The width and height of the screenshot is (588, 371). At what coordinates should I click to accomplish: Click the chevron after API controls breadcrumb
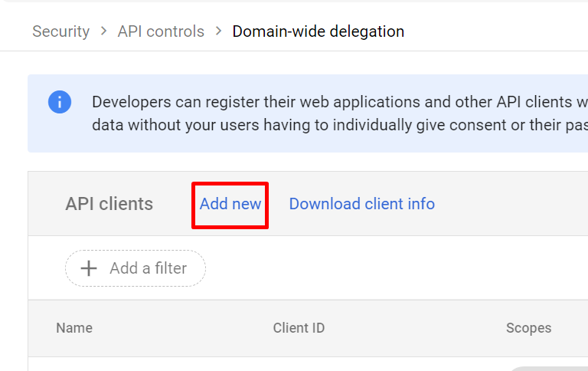click(219, 31)
